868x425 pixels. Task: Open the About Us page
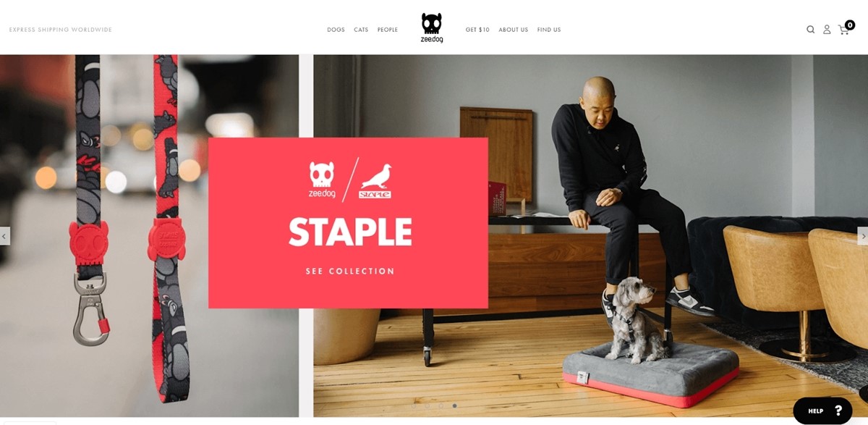tap(514, 30)
